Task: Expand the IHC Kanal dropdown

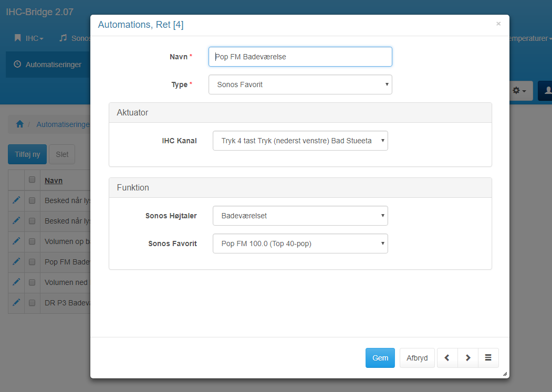Action: pyautogui.click(x=300, y=141)
